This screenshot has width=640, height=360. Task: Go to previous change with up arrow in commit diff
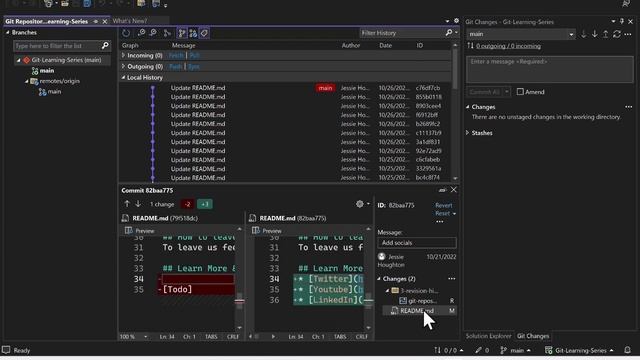tap(127, 204)
